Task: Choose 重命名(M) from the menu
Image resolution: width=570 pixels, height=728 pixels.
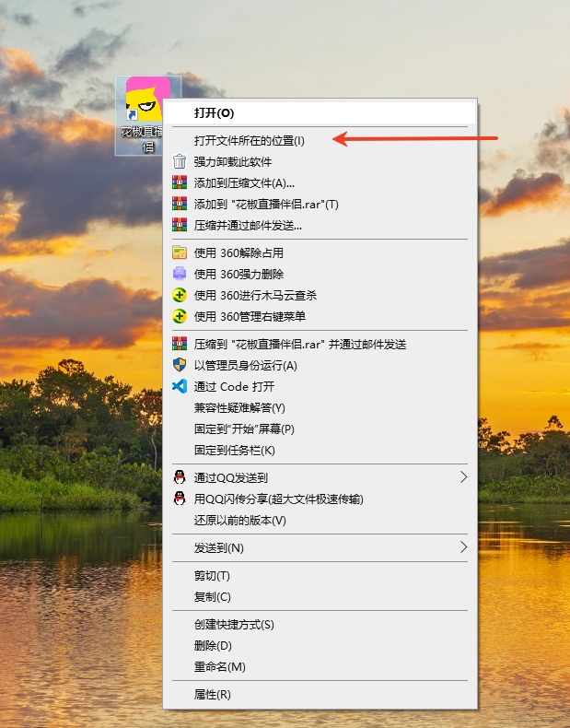Action: [x=320, y=667]
